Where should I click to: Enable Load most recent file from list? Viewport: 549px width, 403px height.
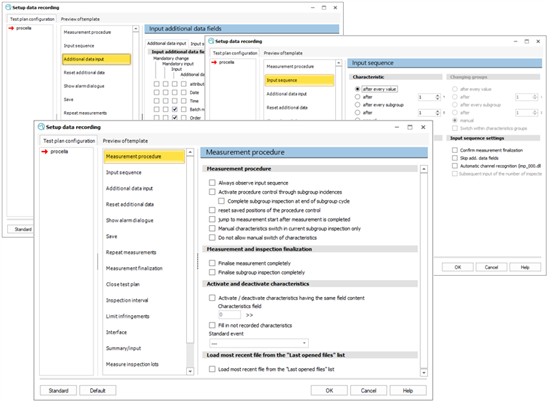click(x=212, y=369)
